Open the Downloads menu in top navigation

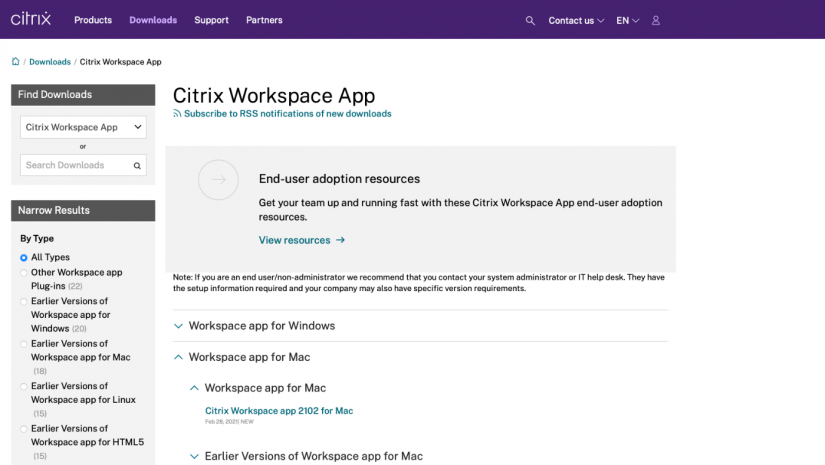point(153,20)
